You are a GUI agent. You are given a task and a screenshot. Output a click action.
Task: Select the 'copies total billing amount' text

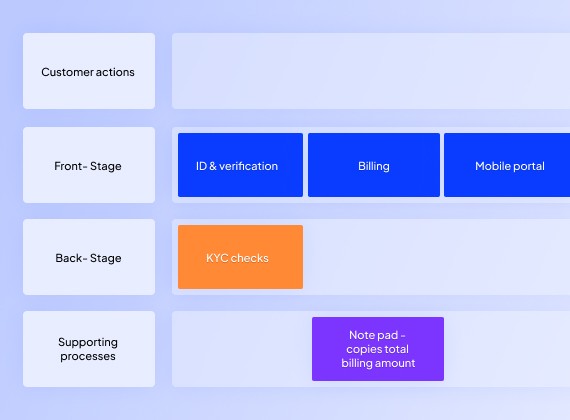[378, 356]
